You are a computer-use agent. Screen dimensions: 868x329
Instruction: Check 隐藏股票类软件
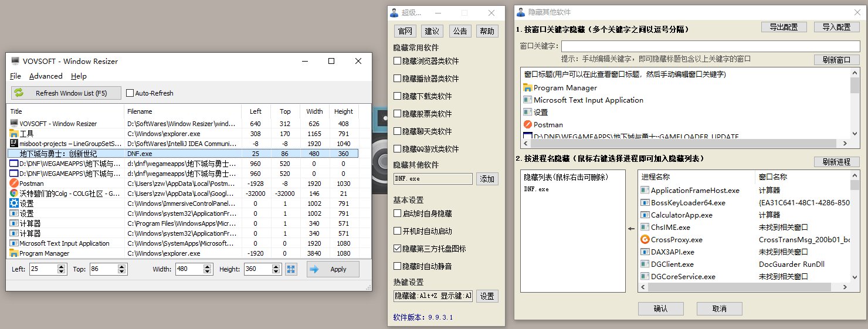tap(398, 114)
